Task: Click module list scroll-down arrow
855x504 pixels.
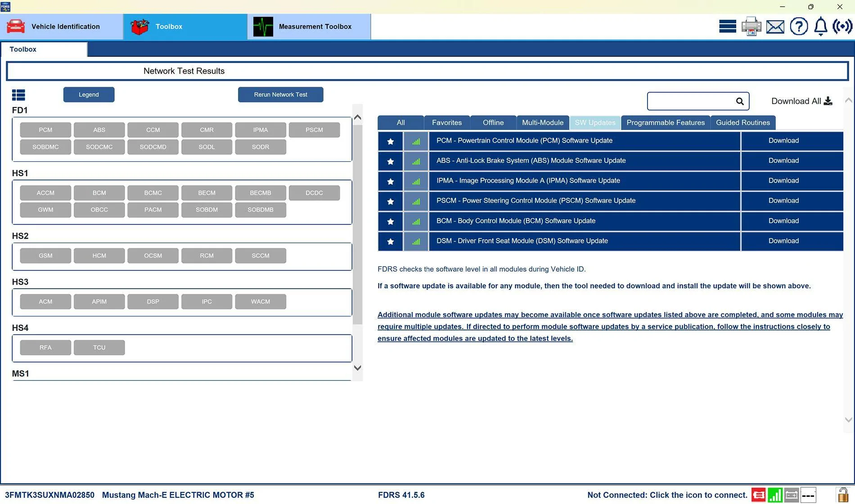Action: point(358,368)
